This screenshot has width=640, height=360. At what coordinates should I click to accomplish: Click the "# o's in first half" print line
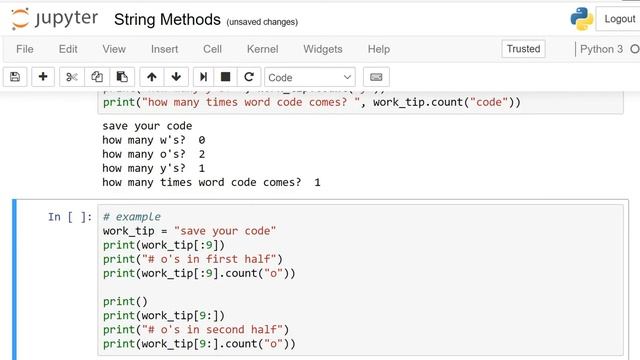[193, 259]
